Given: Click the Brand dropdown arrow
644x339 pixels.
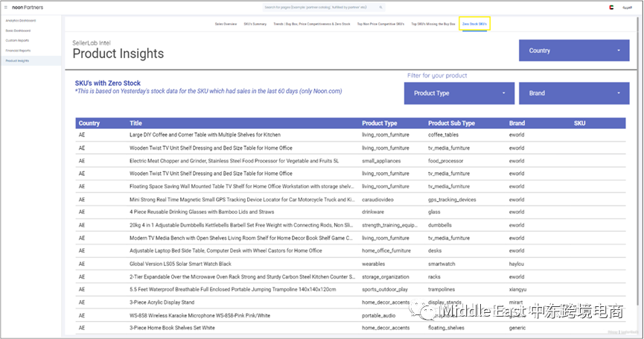Looking at the screenshot, I should click(x=619, y=93).
